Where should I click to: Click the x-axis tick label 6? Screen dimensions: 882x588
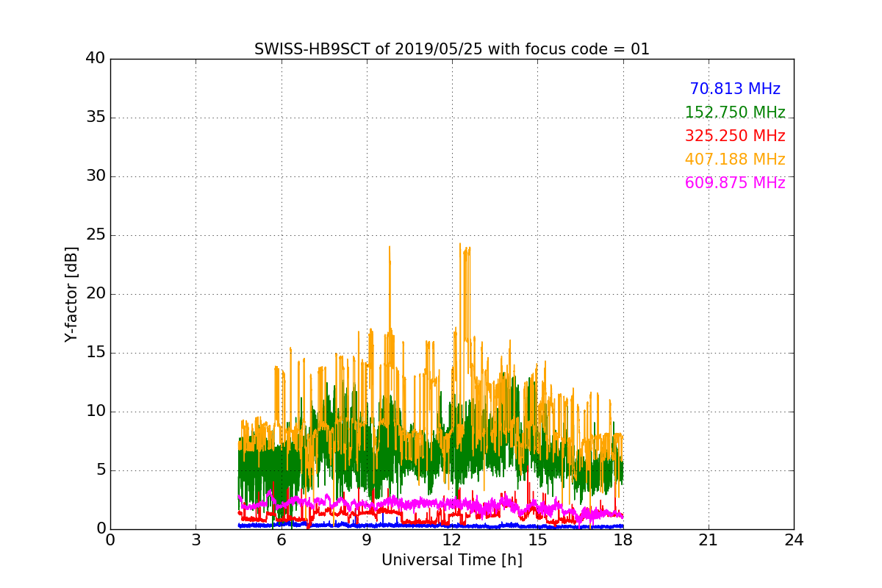pos(282,540)
